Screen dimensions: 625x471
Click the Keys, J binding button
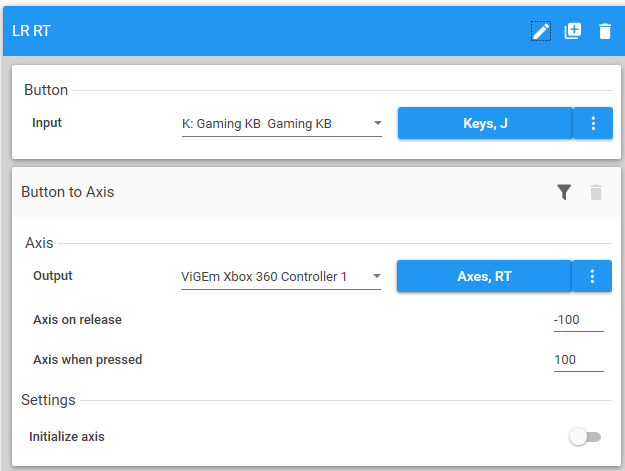point(485,123)
